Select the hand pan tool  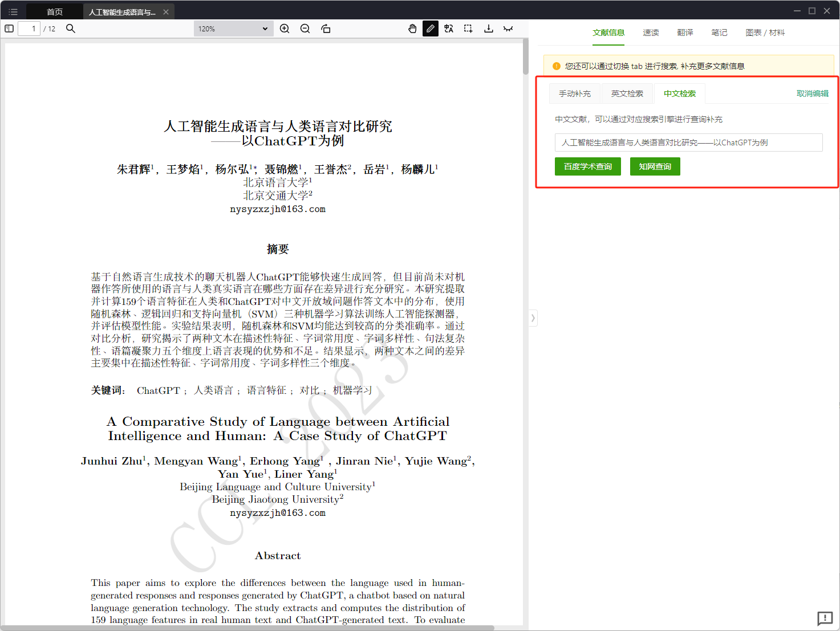coord(412,29)
